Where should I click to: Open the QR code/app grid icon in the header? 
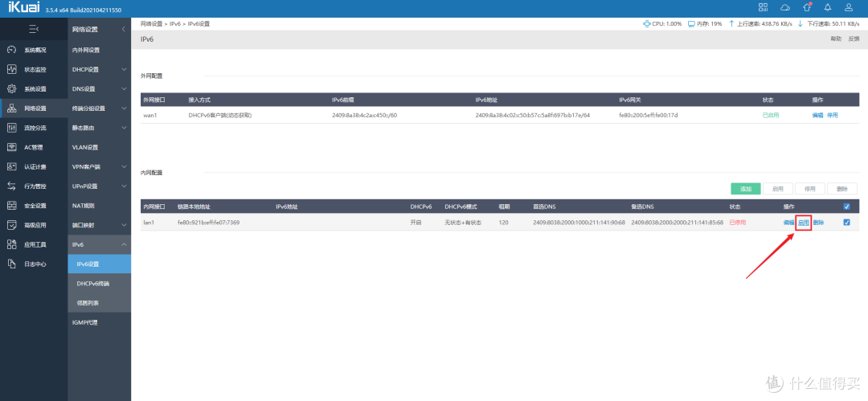[x=764, y=7]
